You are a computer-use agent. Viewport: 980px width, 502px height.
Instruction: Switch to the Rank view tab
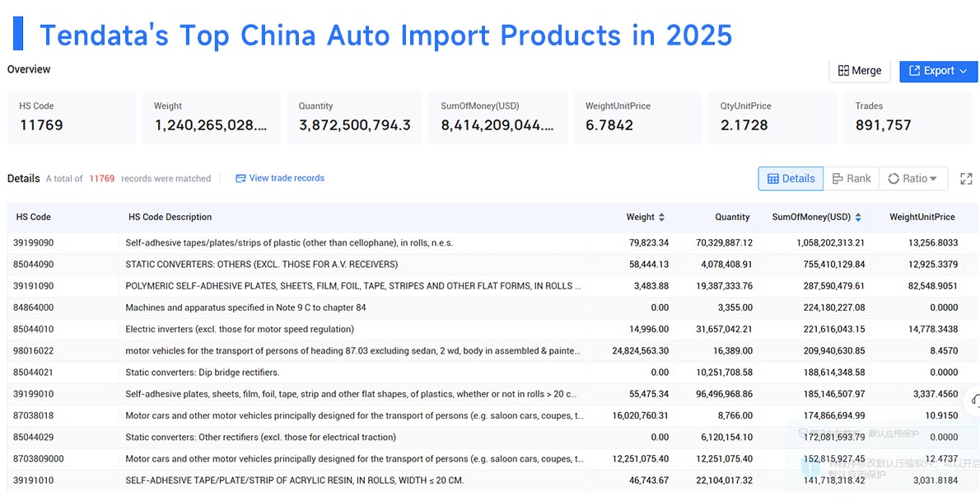(851, 178)
